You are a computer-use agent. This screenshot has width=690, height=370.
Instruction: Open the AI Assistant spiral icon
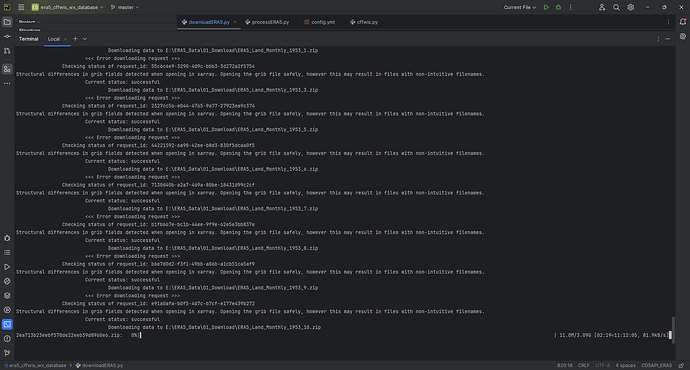pyautogui.click(x=683, y=37)
